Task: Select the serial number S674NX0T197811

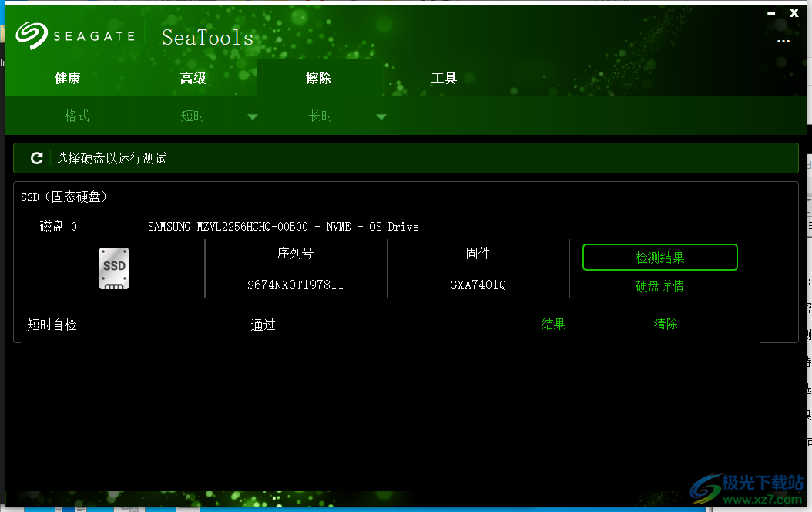Action: pos(295,285)
